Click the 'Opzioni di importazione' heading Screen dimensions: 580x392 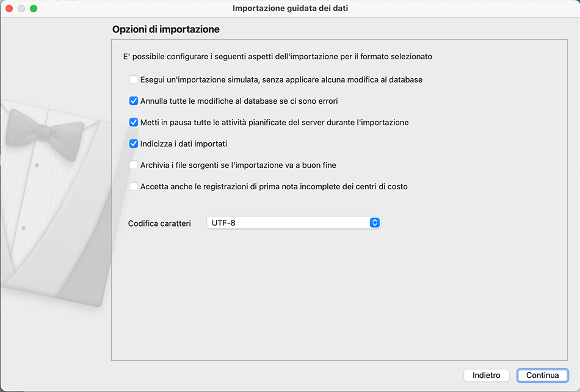pos(165,29)
